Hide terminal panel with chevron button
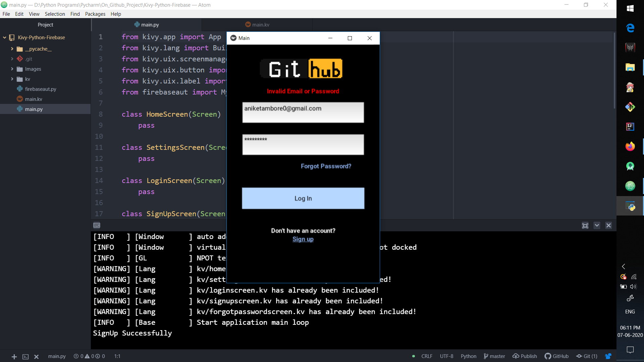Viewport: 644px width, 362px height. point(597,226)
